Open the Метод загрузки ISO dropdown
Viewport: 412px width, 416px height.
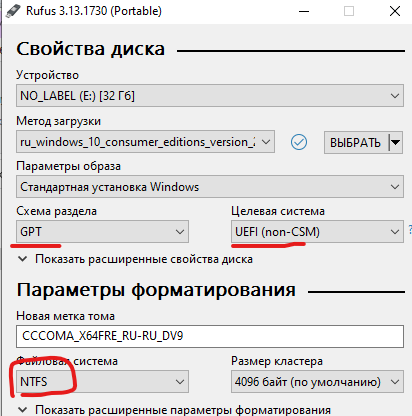click(145, 142)
